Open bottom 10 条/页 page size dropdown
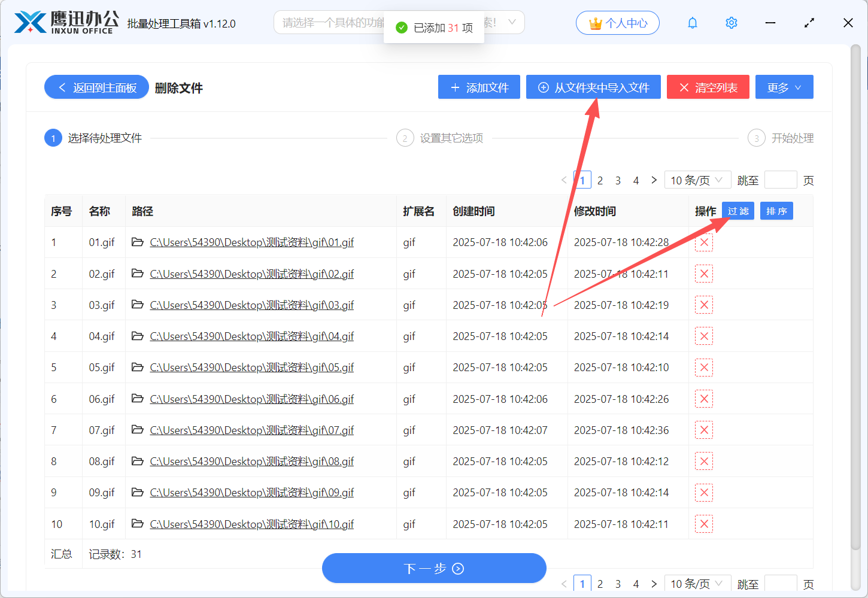868x598 pixels. 697,584
